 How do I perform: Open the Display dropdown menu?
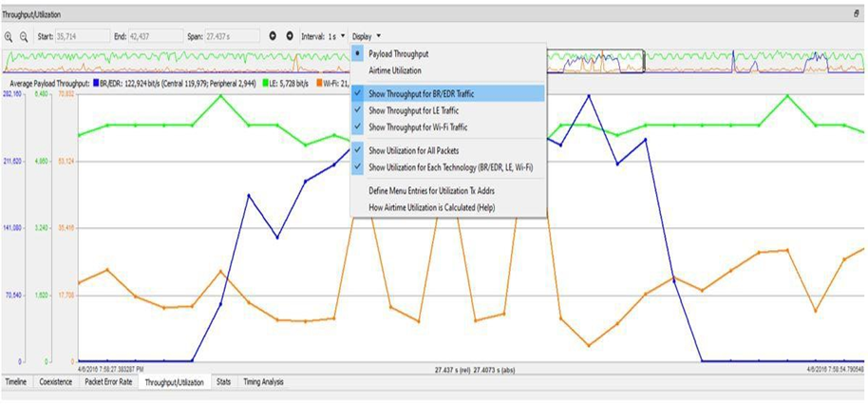click(367, 36)
